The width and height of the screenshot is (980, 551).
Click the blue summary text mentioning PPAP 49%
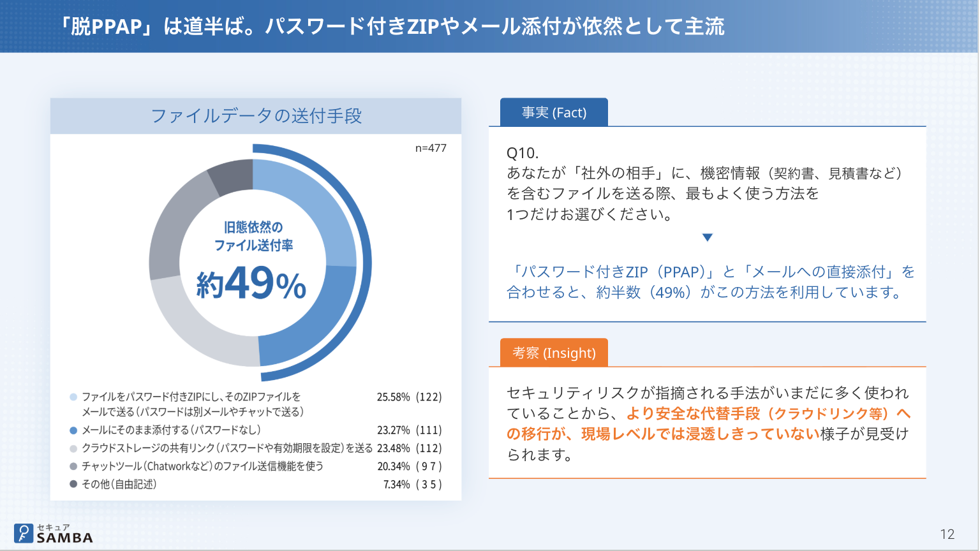click(x=709, y=282)
